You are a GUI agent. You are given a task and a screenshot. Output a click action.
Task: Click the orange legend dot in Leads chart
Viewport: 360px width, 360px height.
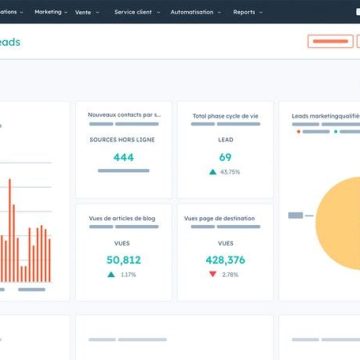pyautogui.click(x=299, y=132)
